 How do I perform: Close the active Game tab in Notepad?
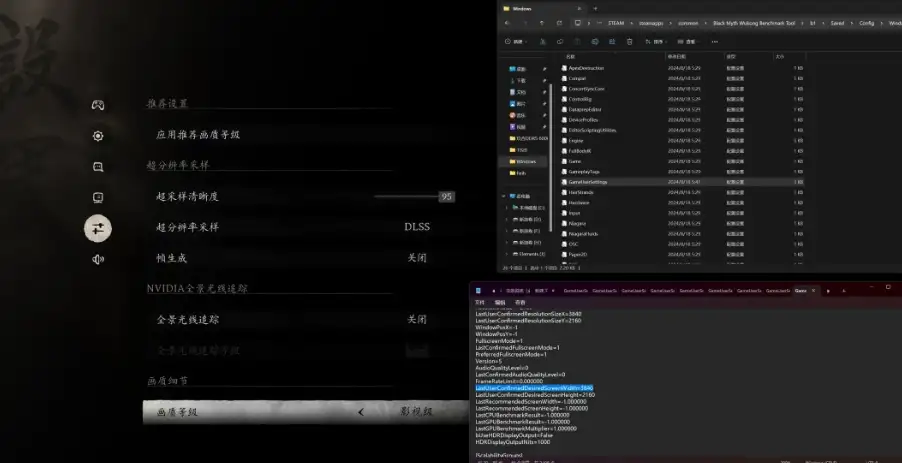(x=813, y=291)
